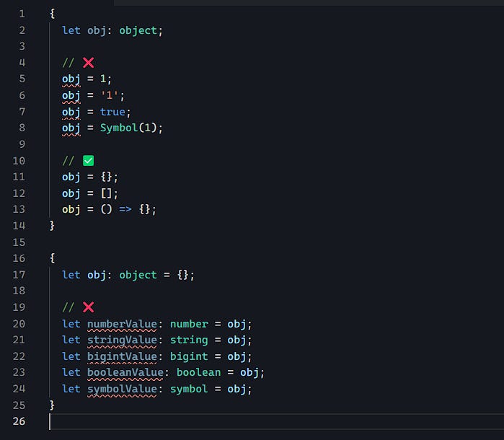This screenshot has height=440, width=504.
Task: Click the opening brace on line 1
Action: point(52,14)
